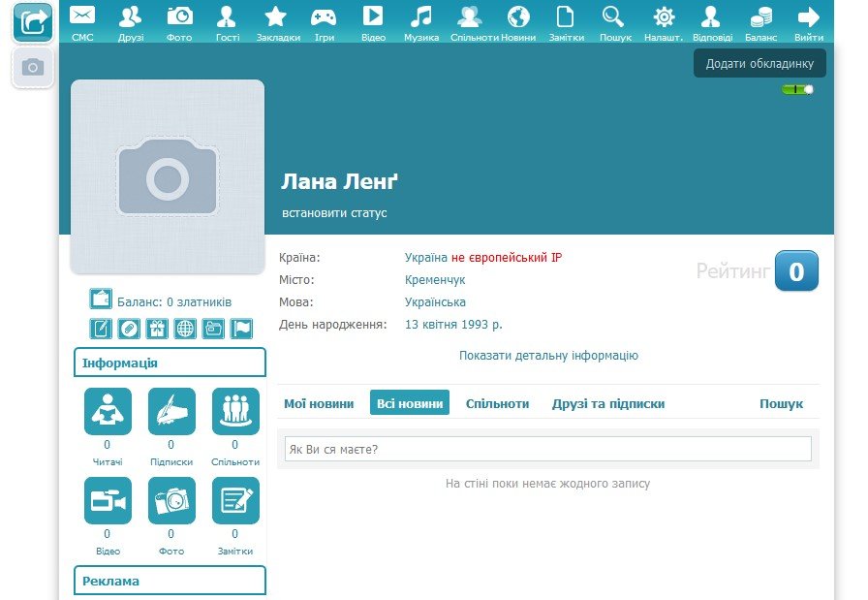Click the paperclip icon under balance
Image resolution: width=868 pixels, height=600 pixels.
pyautogui.click(x=129, y=329)
